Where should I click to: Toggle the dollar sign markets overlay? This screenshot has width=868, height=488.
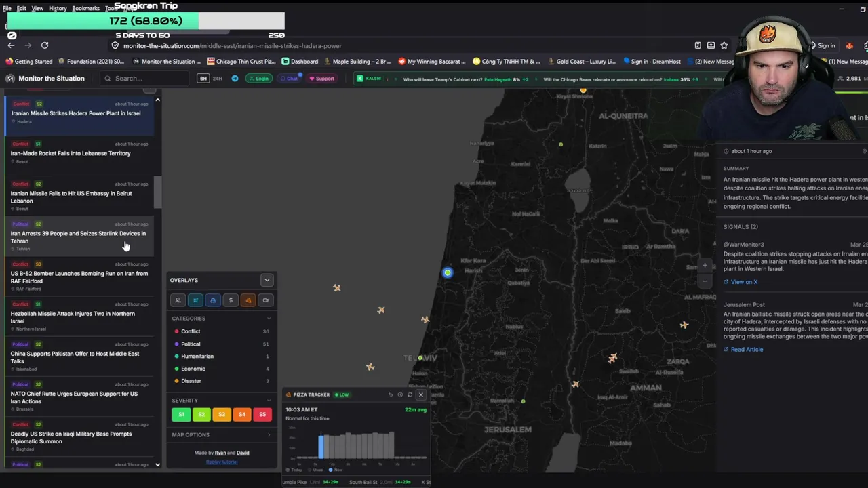pyautogui.click(x=231, y=300)
